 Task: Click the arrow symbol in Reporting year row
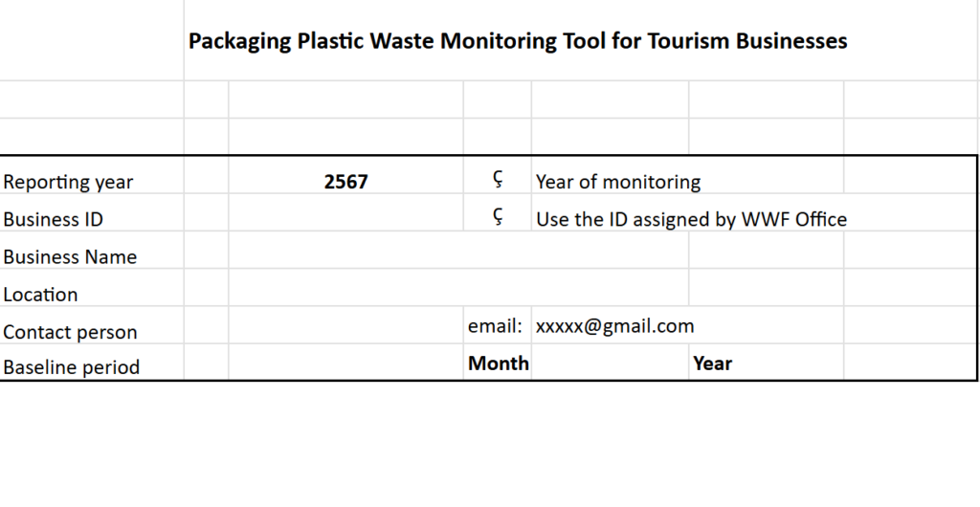pos(498,181)
